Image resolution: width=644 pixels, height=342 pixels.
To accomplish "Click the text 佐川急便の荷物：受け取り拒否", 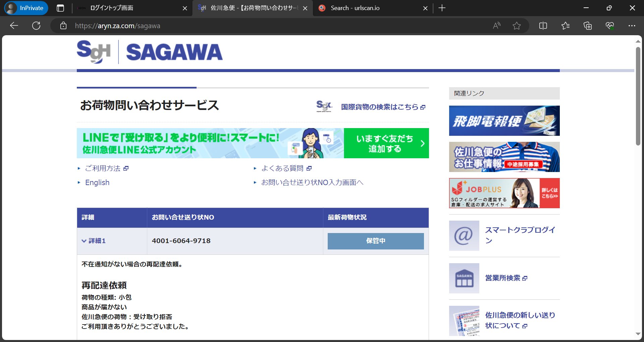I will point(127,317).
